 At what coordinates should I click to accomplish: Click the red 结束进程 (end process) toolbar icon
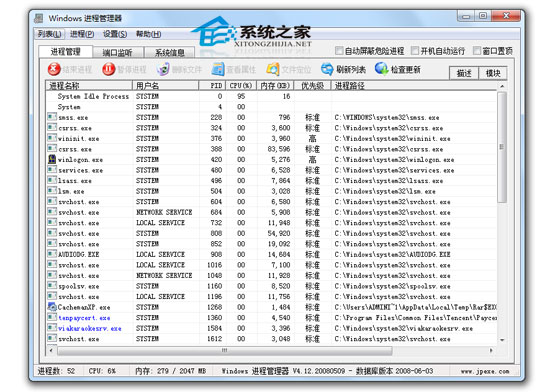tap(54, 69)
